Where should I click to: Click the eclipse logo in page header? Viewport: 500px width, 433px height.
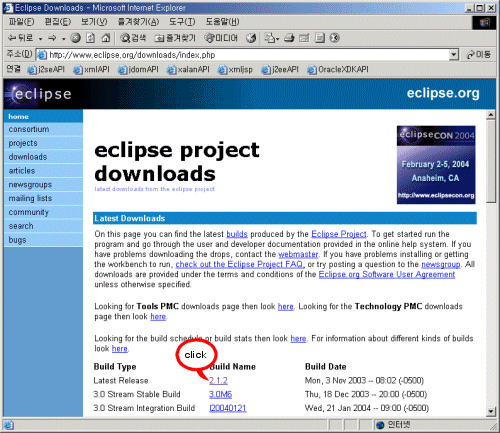tap(39, 94)
